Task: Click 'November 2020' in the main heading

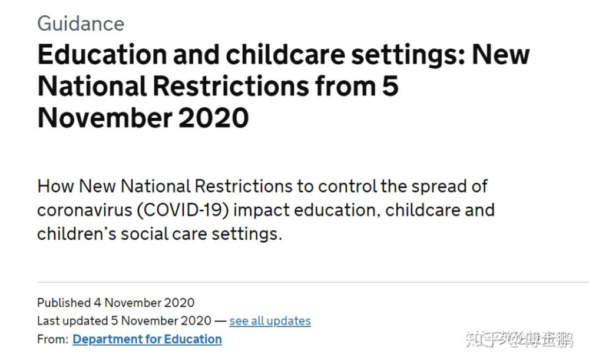Action: (143, 118)
